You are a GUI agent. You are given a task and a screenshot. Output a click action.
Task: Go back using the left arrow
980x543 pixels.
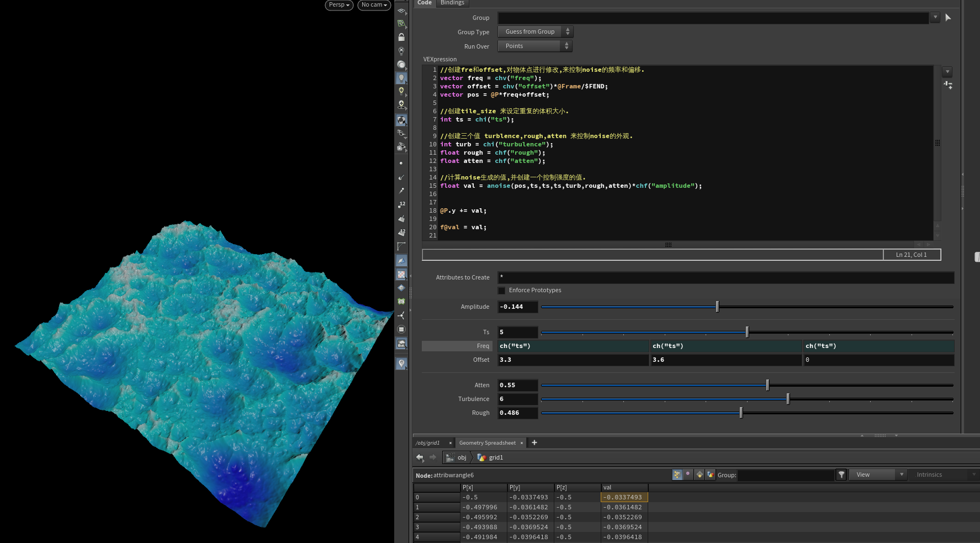tap(420, 457)
